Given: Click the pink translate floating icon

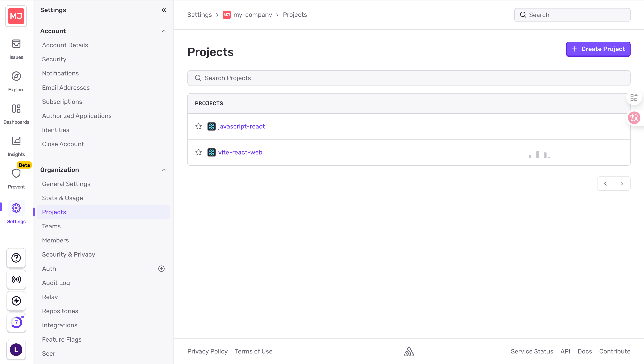Looking at the screenshot, I should 634,118.
